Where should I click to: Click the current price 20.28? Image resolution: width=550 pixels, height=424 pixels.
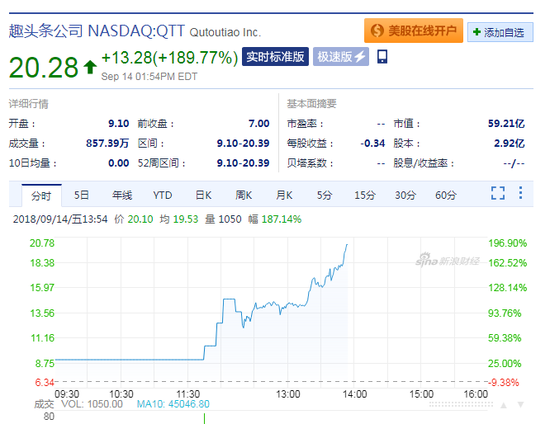(x=43, y=67)
